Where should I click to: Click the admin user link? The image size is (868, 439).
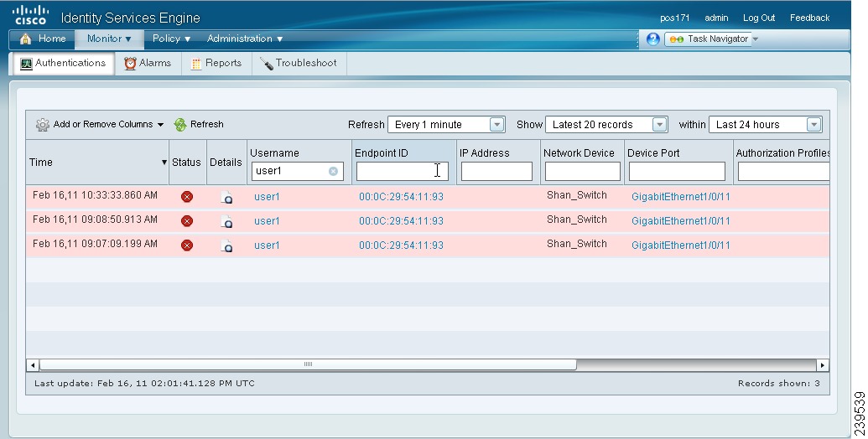tap(716, 18)
